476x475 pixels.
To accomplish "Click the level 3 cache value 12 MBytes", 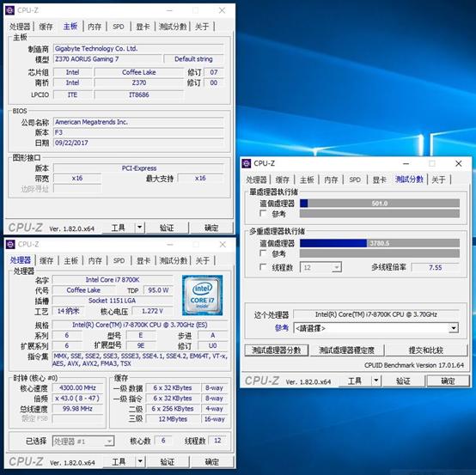I will 173,419.
